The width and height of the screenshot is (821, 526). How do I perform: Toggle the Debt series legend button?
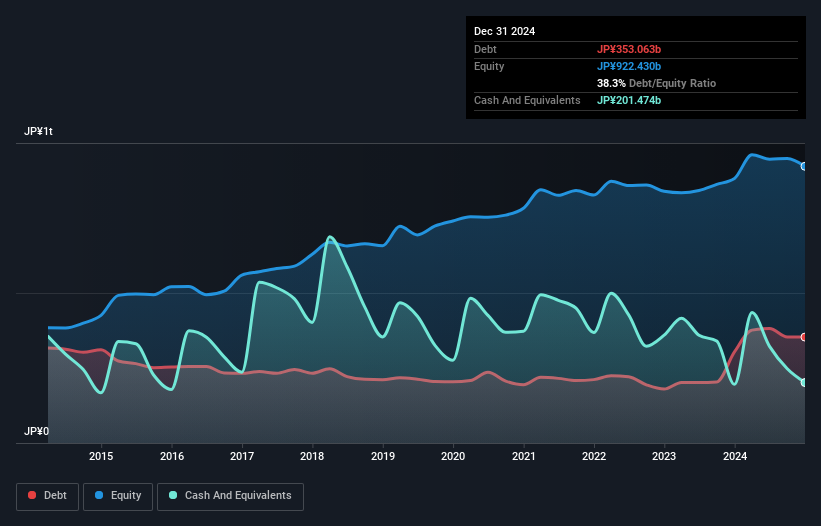tap(48, 496)
